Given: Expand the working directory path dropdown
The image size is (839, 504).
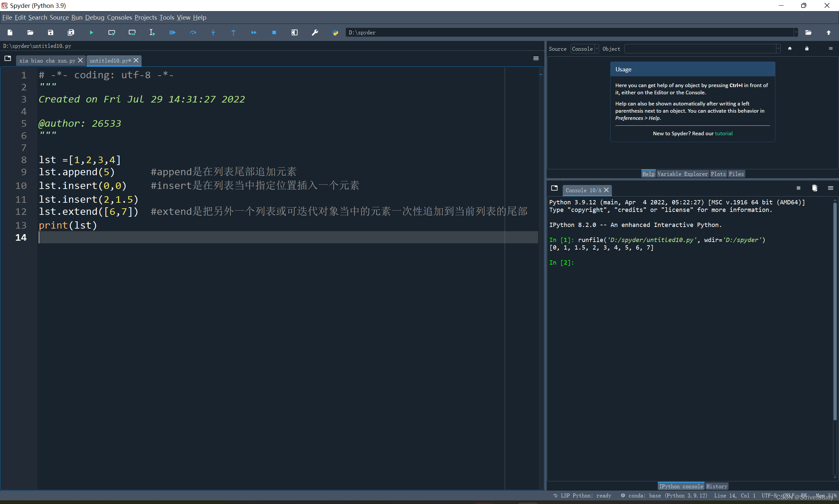Looking at the screenshot, I should (x=795, y=33).
